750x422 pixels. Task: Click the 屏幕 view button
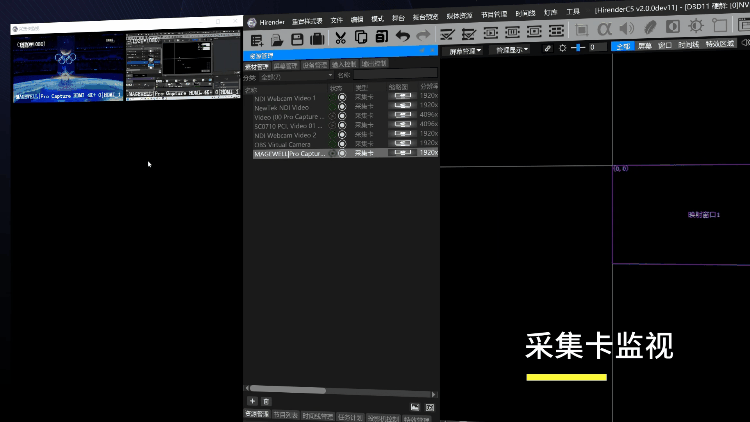coord(645,46)
